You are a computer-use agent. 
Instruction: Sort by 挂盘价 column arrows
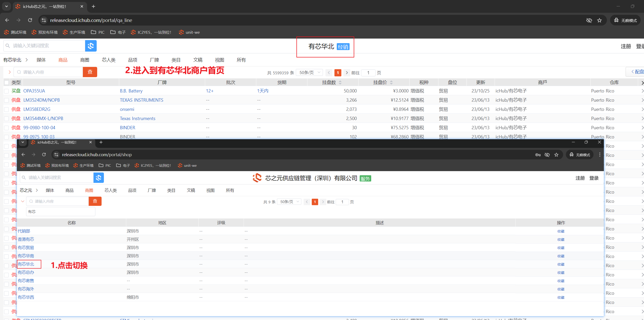click(391, 82)
